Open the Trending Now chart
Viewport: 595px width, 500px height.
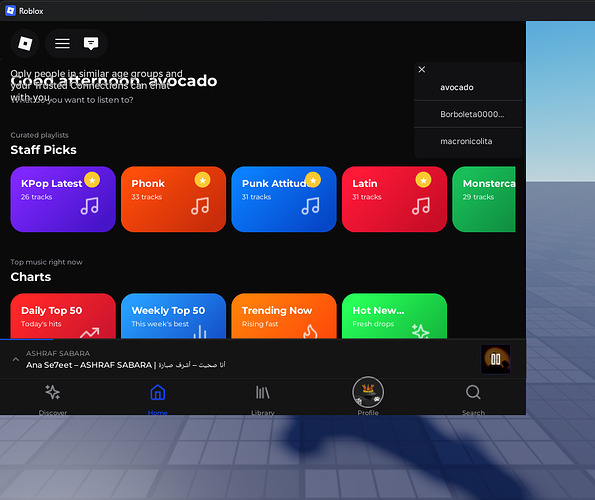284,316
